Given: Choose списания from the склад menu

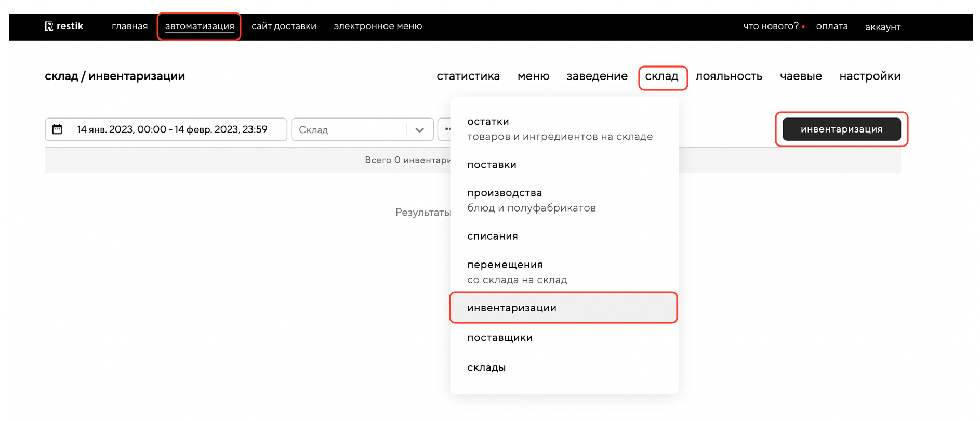Looking at the screenshot, I should (x=492, y=236).
